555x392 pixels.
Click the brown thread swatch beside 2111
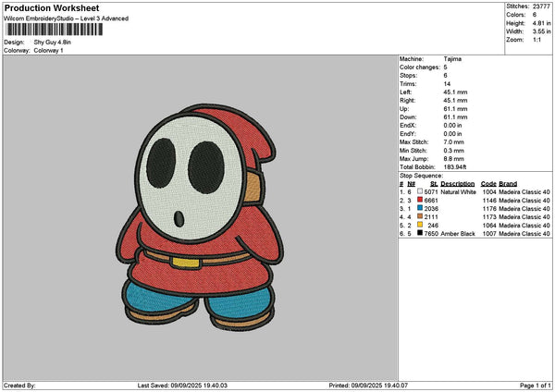tap(420, 216)
